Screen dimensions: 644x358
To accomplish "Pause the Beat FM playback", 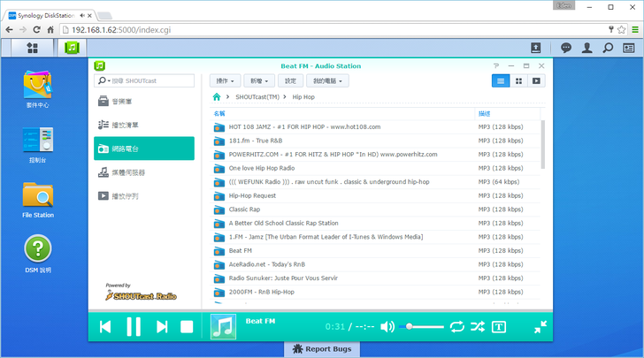I will tap(134, 327).
